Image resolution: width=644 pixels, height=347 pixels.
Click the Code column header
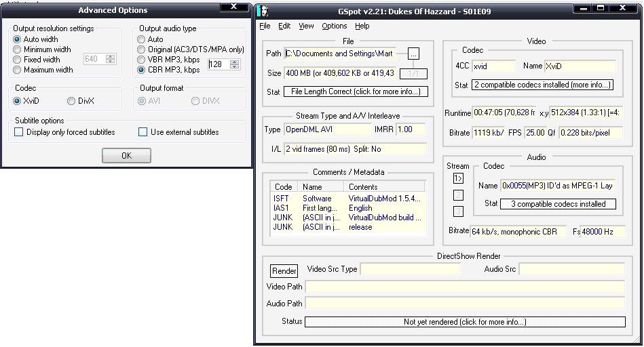(284, 187)
